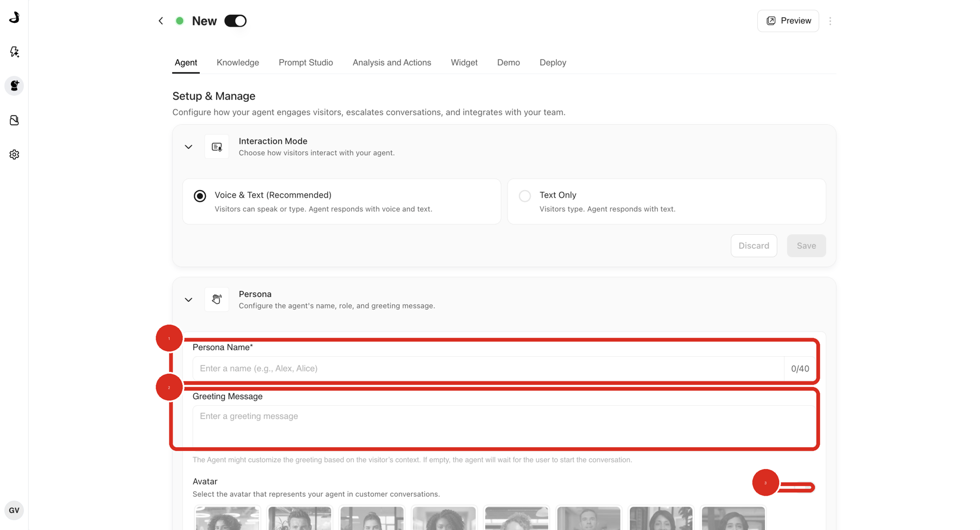This screenshot has height=530, width=980.
Task: Open the sparkle lightning sidebar icon
Action: coord(14,52)
